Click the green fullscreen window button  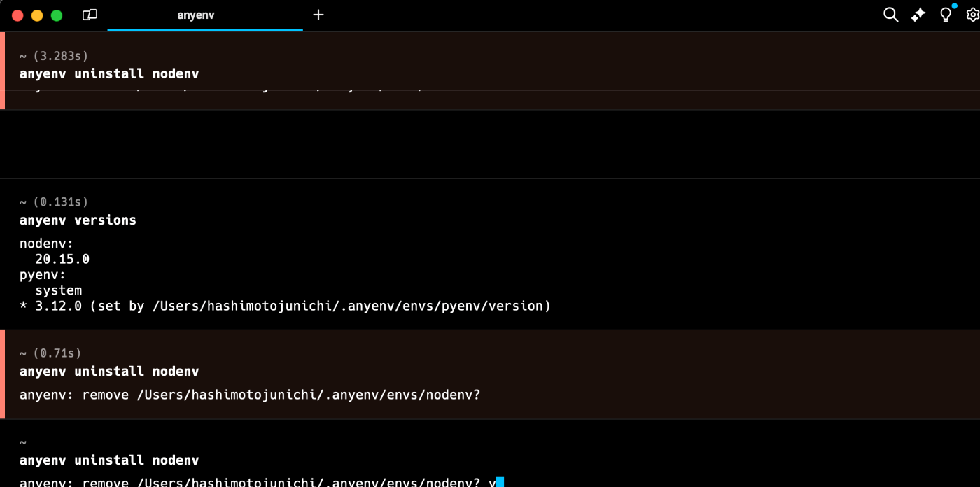point(57,15)
